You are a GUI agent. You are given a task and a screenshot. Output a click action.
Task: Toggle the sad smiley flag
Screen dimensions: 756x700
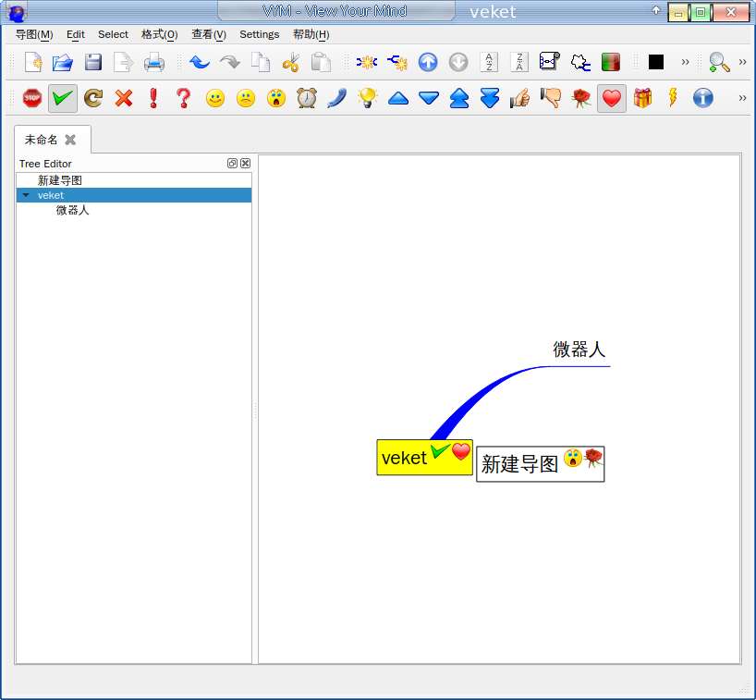click(246, 98)
